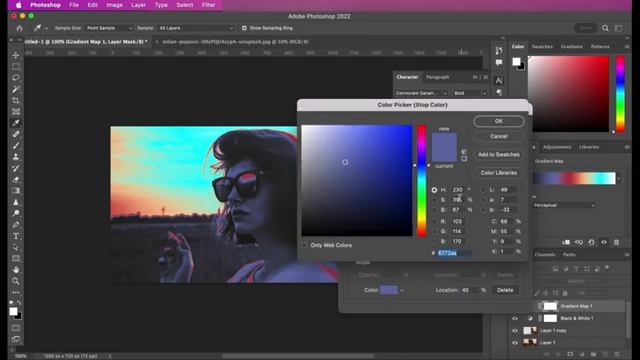
Task: Open the Bold font style dropdown
Action: [x=470, y=93]
